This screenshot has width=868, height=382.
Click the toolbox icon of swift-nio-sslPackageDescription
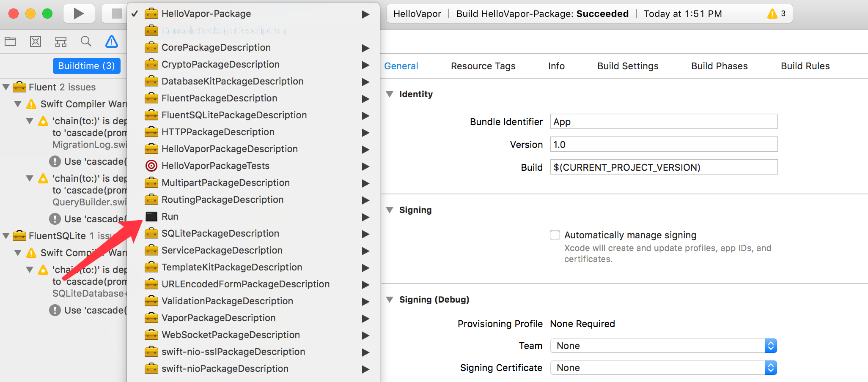click(151, 352)
